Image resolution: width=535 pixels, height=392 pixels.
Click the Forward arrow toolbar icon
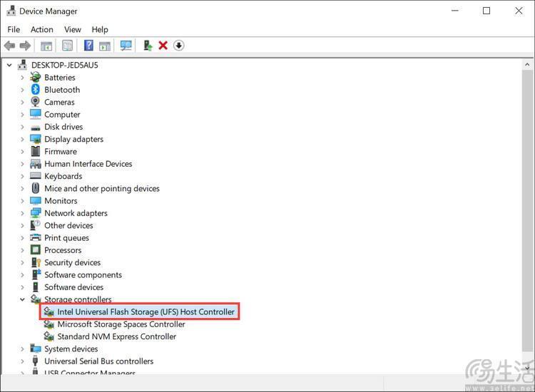pos(25,46)
